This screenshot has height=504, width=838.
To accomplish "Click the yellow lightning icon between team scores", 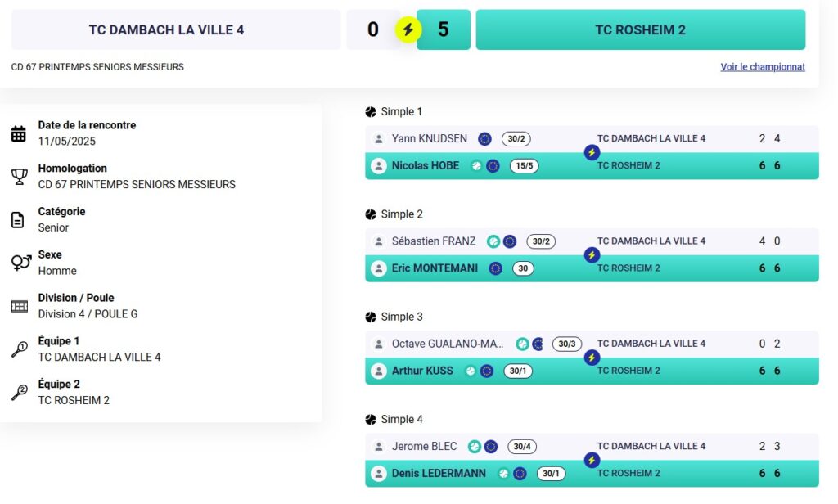I will click(x=408, y=30).
